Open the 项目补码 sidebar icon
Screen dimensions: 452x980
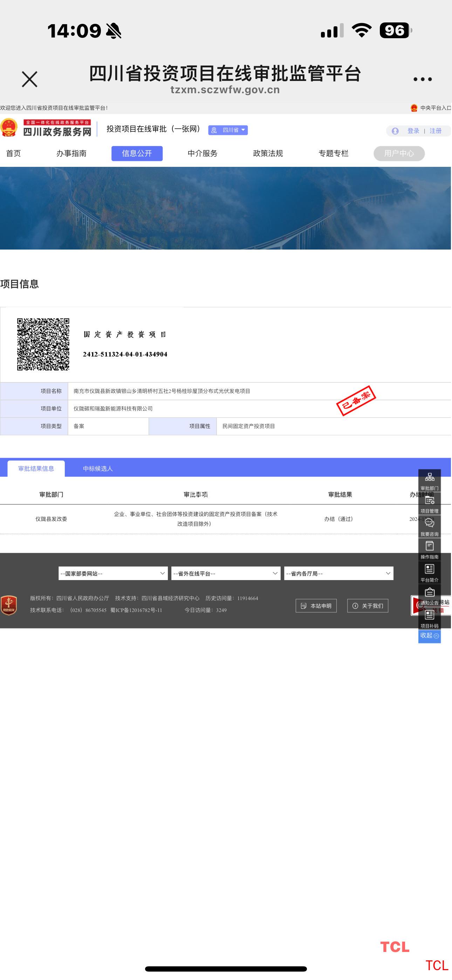429,618
